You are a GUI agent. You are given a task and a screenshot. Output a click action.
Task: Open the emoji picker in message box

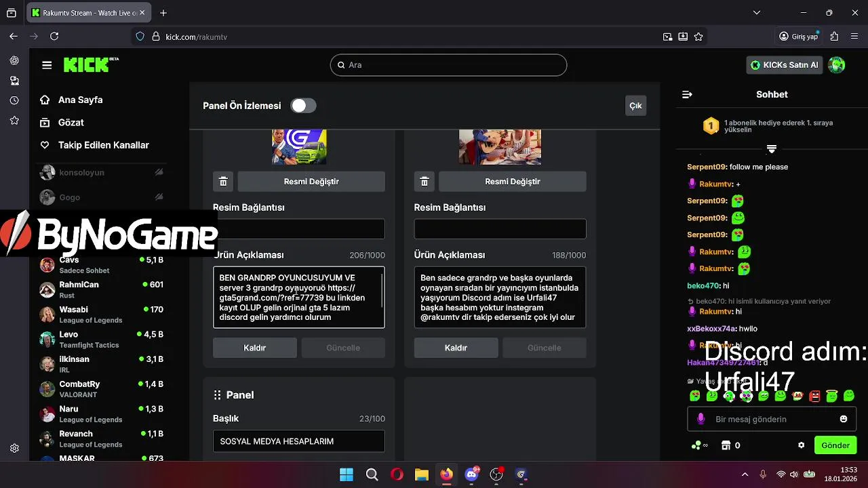pyautogui.click(x=844, y=419)
